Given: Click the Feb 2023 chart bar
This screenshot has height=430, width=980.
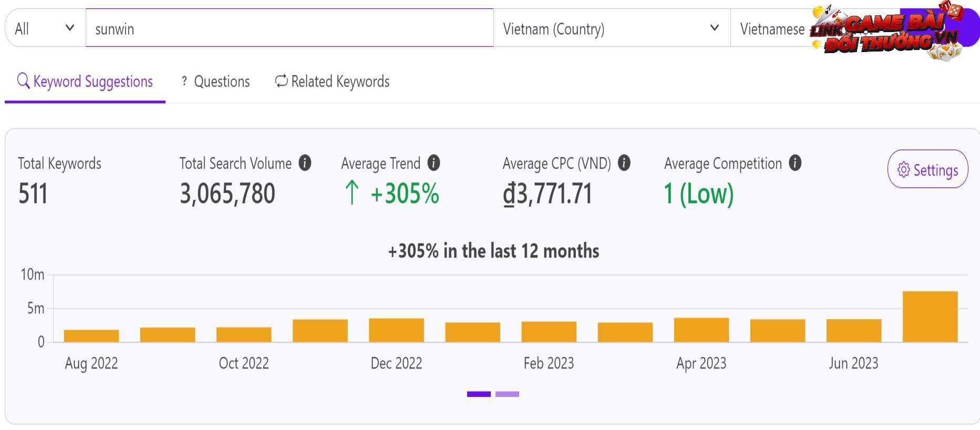Looking at the screenshot, I should 549,332.
